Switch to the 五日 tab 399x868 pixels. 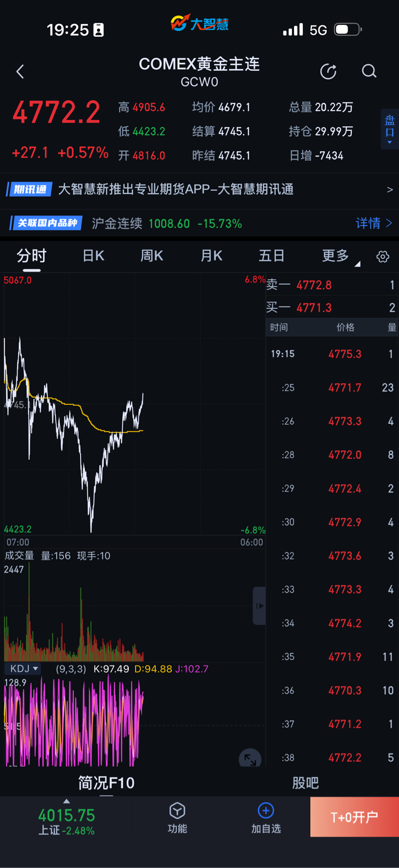[272, 256]
